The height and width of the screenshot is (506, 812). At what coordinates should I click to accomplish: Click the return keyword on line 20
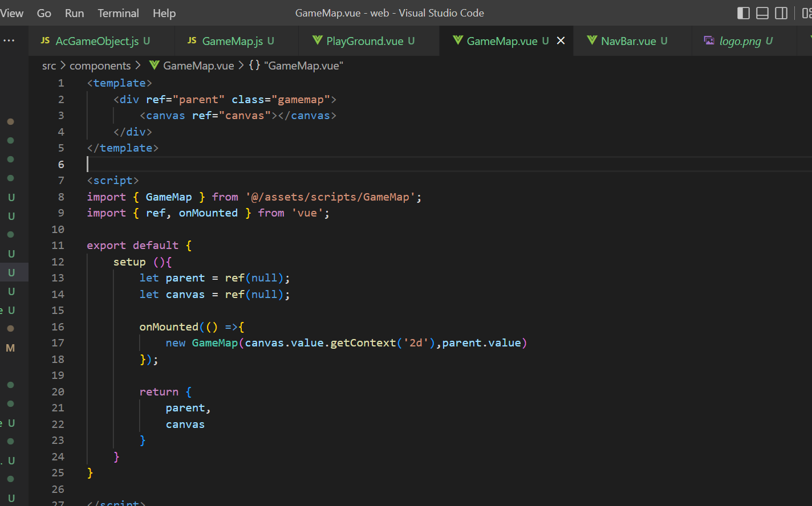coord(159,392)
